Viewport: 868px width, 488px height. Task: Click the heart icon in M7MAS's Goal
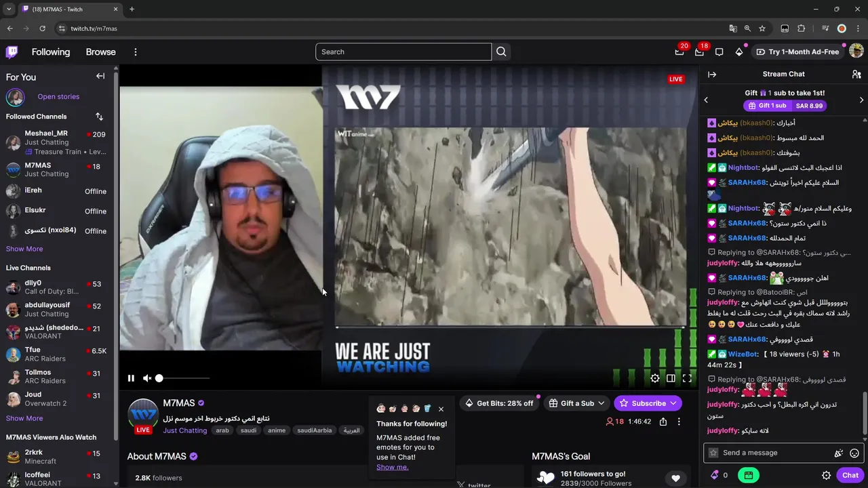click(675, 478)
